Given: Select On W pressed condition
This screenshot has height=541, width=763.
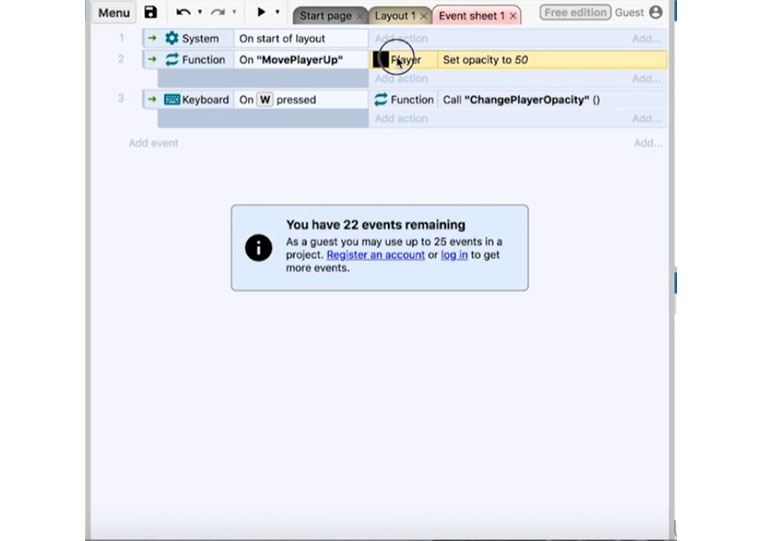Looking at the screenshot, I should click(301, 100).
